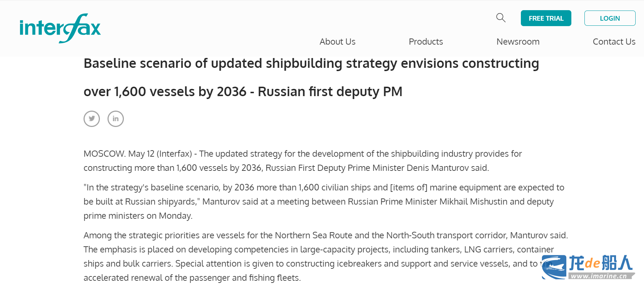Click the 'Baseline scenario' headline words

coord(137,63)
